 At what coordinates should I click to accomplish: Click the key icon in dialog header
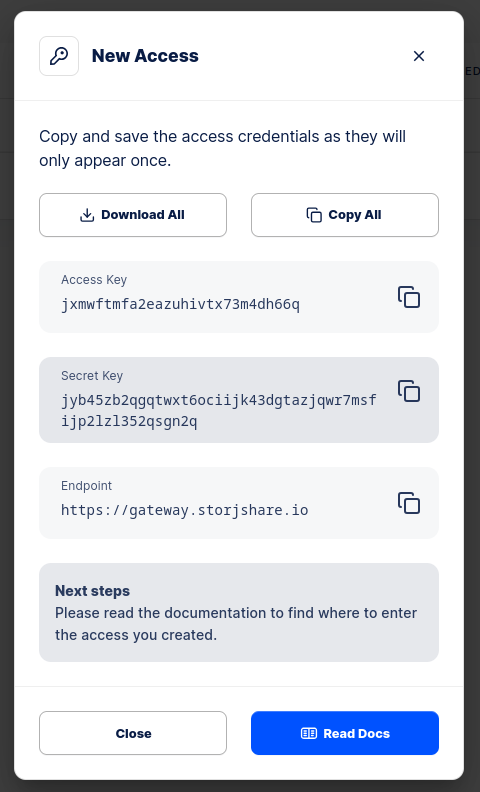(59, 56)
